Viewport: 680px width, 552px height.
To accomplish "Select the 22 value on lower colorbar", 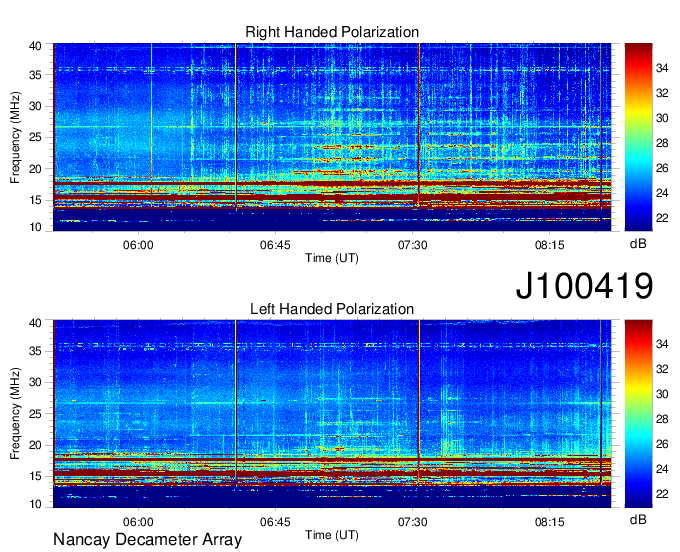I will click(662, 494).
